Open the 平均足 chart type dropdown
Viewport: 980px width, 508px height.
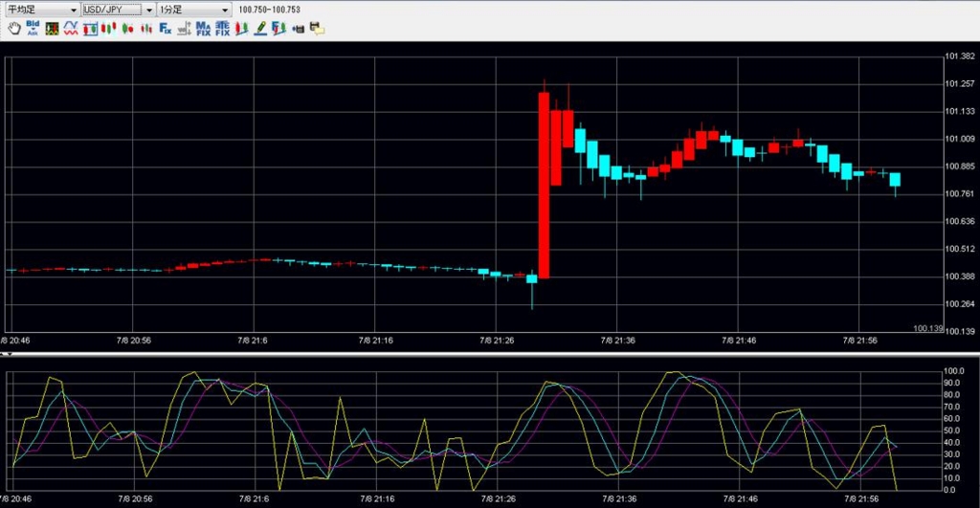pyautogui.click(x=41, y=10)
